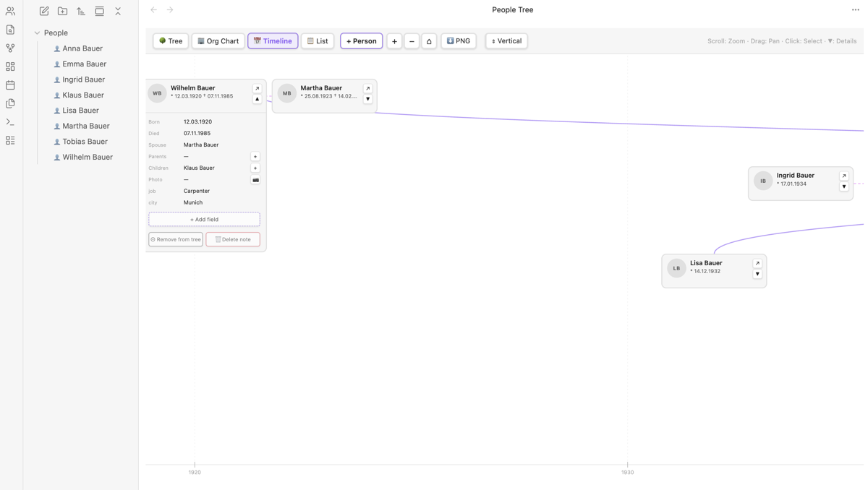Create a new note with the pencil icon
Screen dimensions: 868x490
pyautogui.click(x=44, y=11)
